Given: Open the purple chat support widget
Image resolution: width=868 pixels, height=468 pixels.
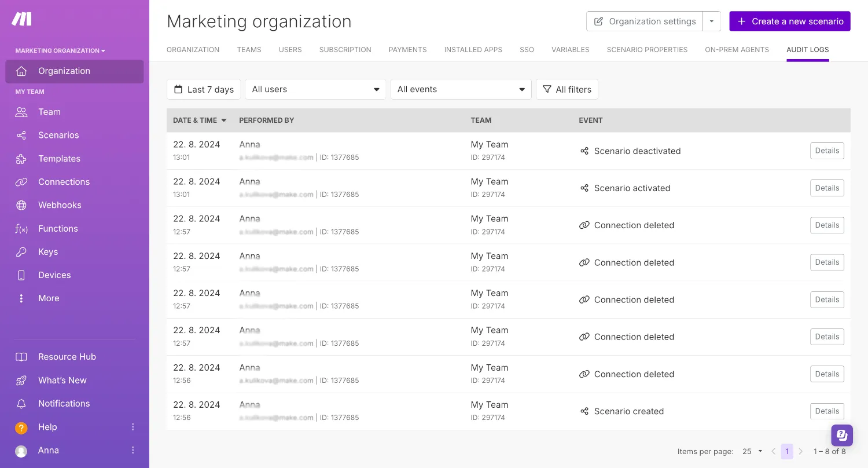Looking at the screenshot, I should coord(842,434).
